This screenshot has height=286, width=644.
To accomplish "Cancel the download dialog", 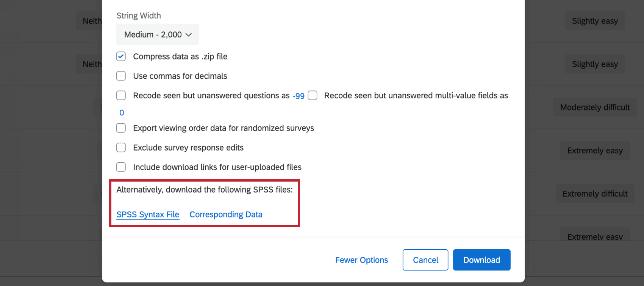I will click(425, 260).
